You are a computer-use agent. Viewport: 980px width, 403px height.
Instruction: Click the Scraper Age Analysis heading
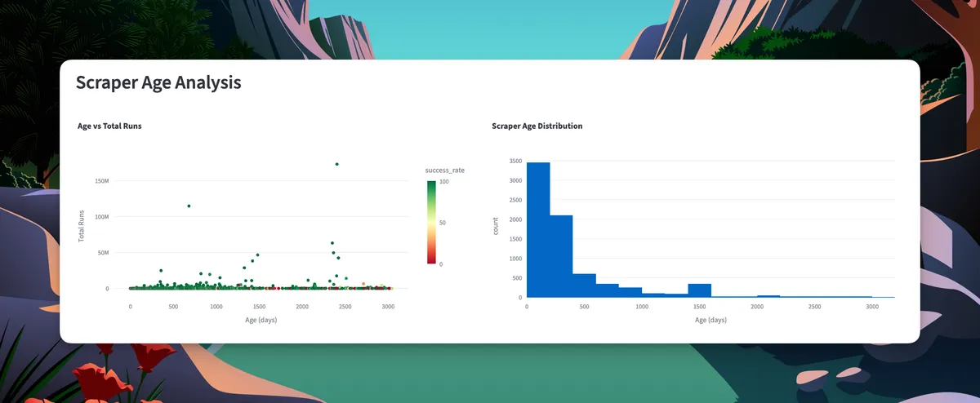pos(158,82)
